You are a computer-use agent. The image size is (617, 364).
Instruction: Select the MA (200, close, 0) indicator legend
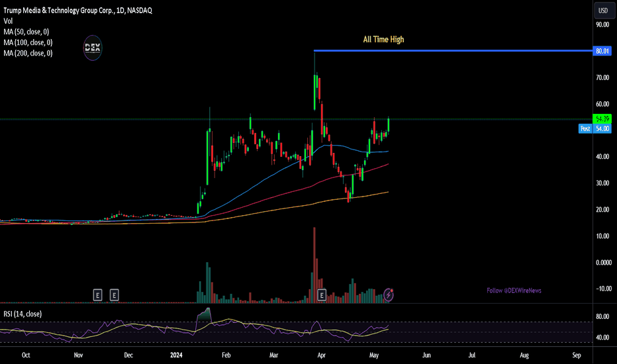point(28,53)
